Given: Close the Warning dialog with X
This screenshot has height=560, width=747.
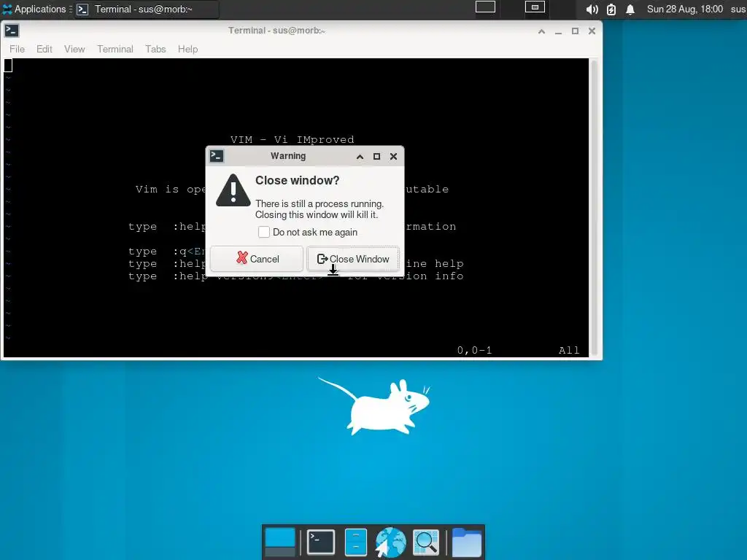Looking at the screenshot, I should click(x=393, y=156).
